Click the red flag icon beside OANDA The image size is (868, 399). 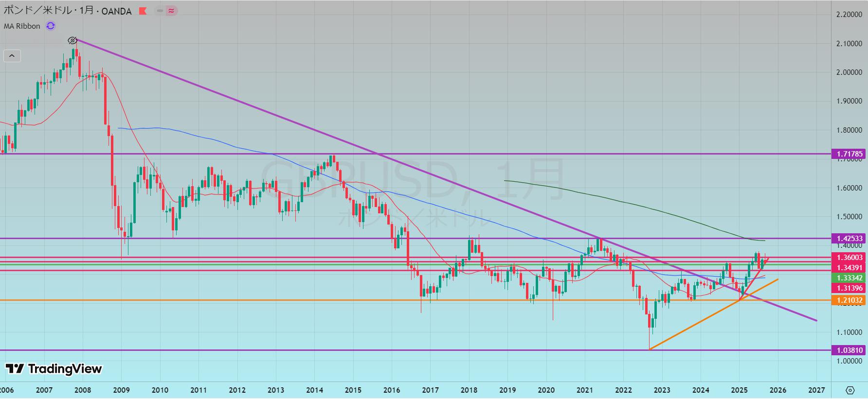coord(143,11)
